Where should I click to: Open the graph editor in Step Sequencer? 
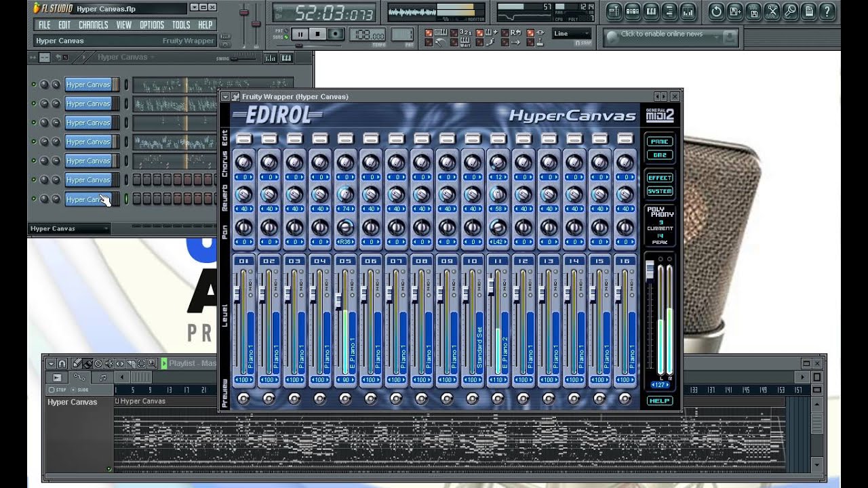(x=270, y=58)
